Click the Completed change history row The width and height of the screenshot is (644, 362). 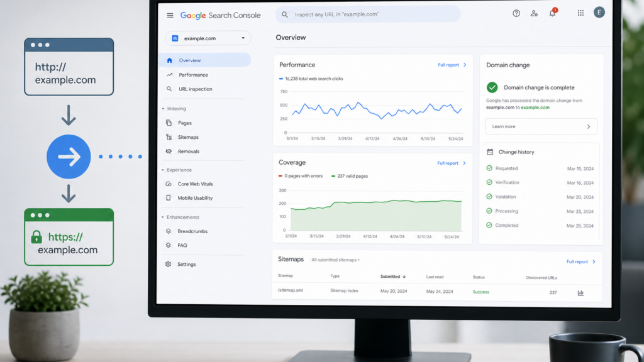[x=540, y=226]
